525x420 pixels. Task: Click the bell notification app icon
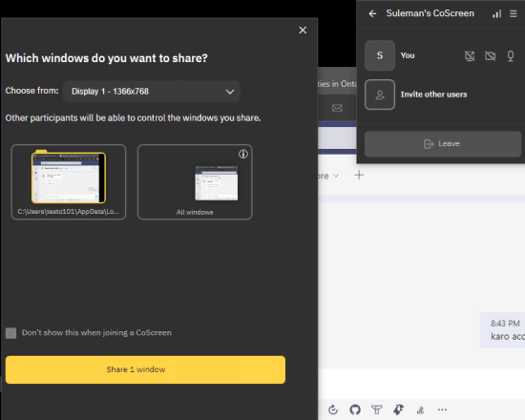pyautogui.click(x=398, y=409)
